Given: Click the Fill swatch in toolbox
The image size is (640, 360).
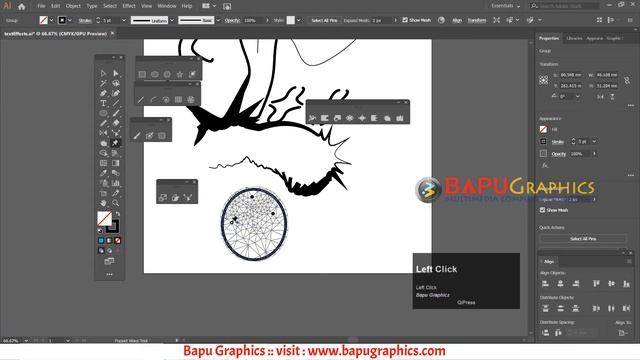Looking at the screenshot, I should tap(104, 218).
